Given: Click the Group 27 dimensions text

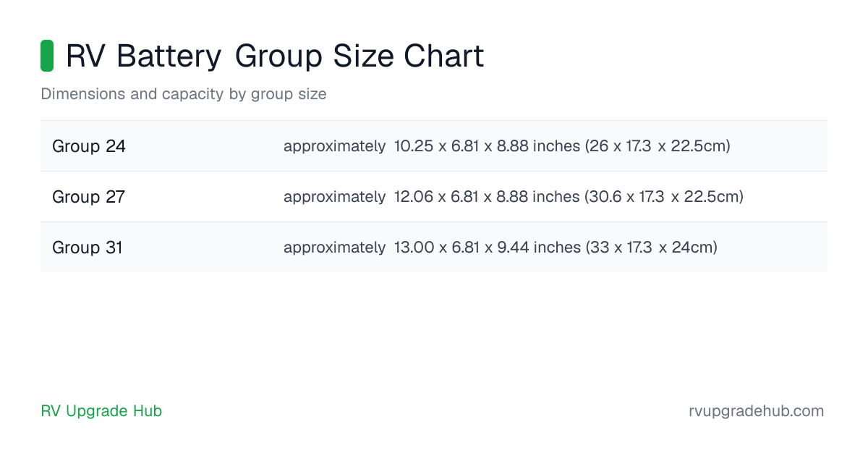Looking at the screenshot, I should point(514,197).
